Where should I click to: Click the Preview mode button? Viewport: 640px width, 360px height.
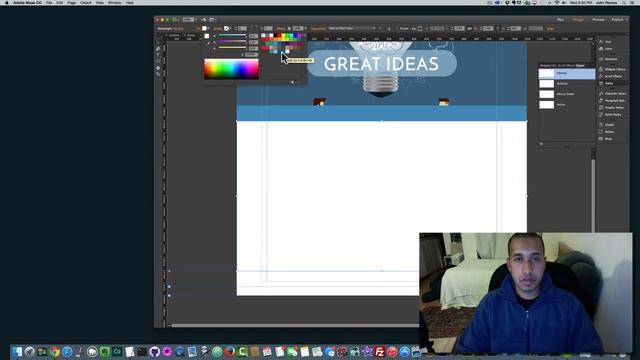[598, 20]
